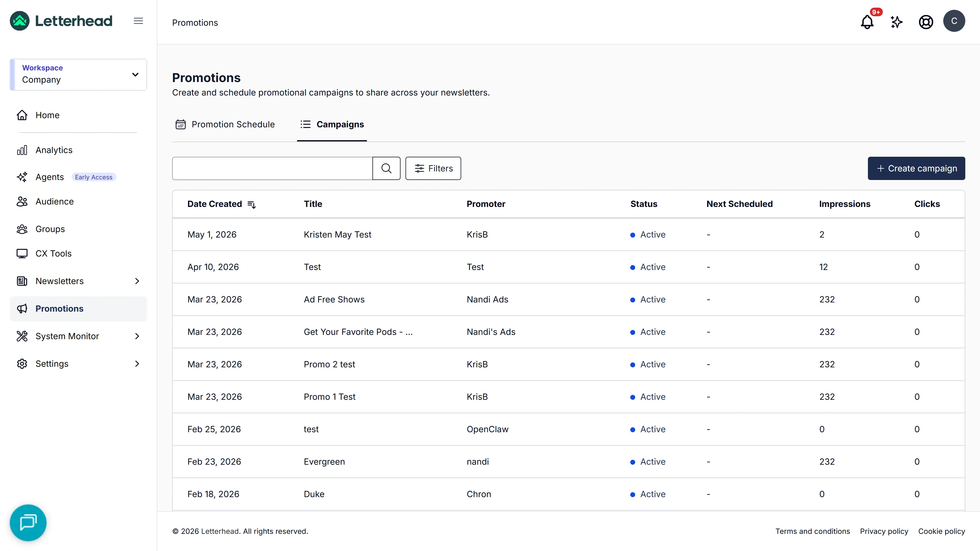
Task: Click the Promotions breadcrumb in header
Action: point(195,22)
